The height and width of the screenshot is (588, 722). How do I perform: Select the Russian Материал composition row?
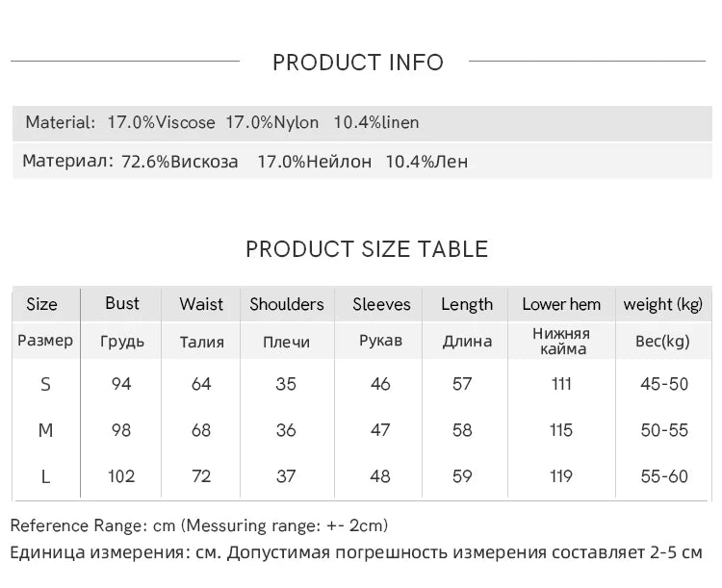[x=362, y=161]
